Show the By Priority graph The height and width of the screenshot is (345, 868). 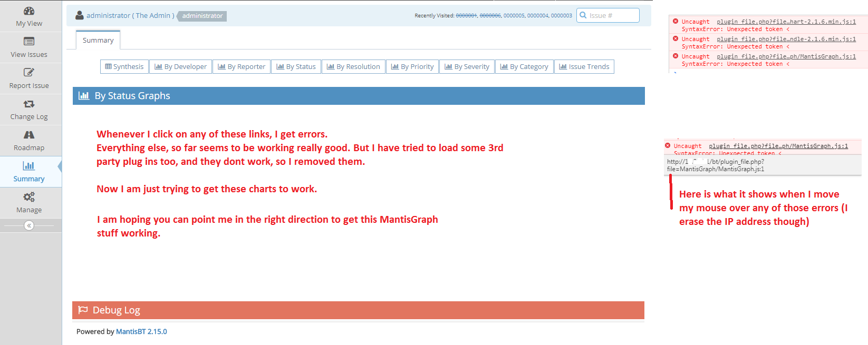coord(412,66)
